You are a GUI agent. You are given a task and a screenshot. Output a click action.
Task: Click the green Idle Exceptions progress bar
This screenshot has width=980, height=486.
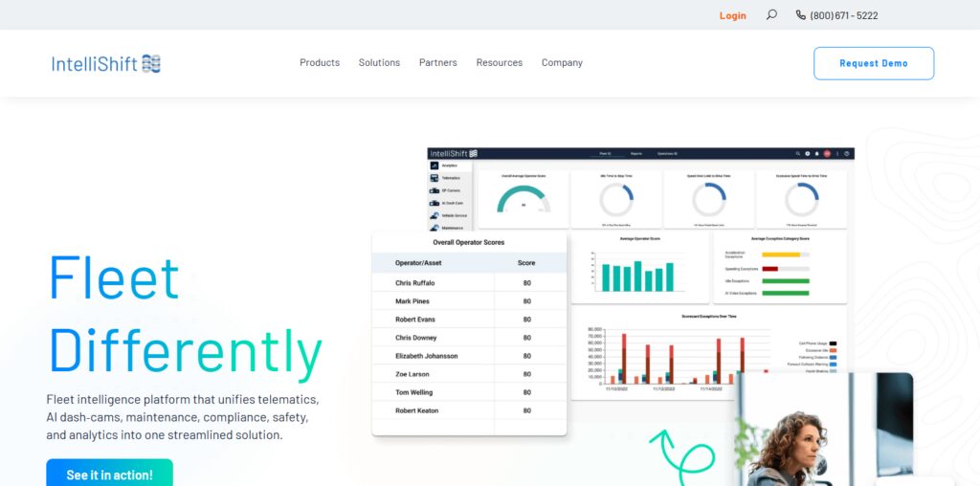coord(785,281)
